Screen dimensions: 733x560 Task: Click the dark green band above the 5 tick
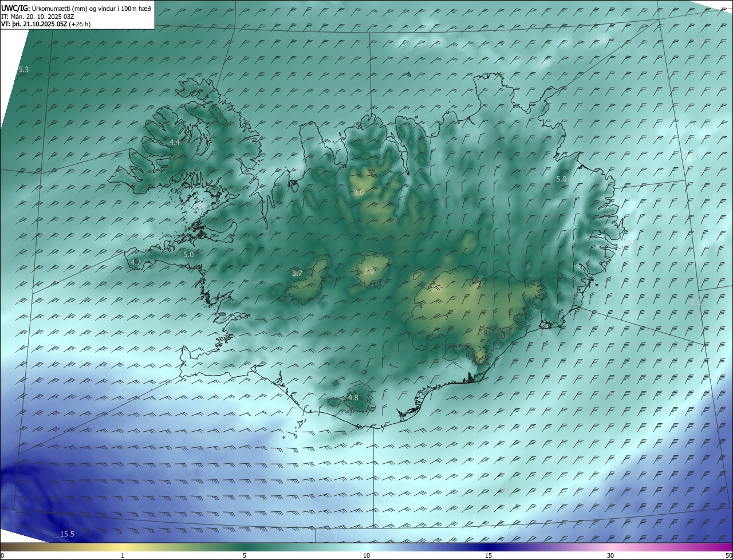245,547
